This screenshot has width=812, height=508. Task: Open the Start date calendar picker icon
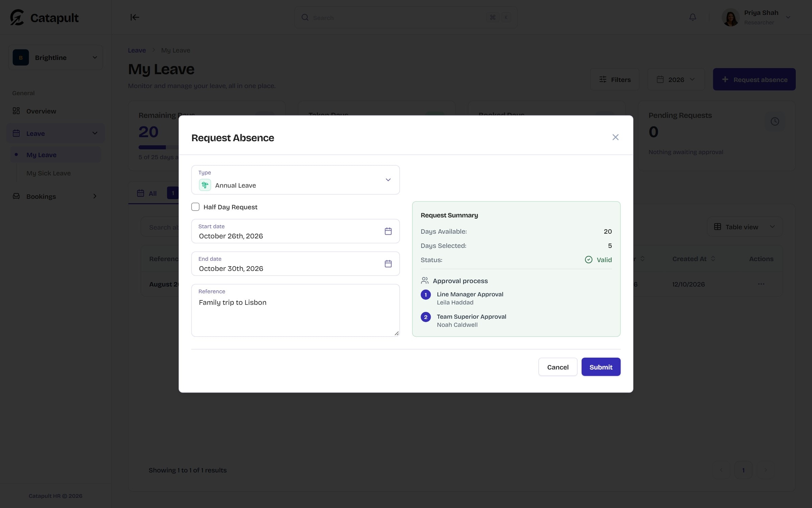(x=388, y=231)
